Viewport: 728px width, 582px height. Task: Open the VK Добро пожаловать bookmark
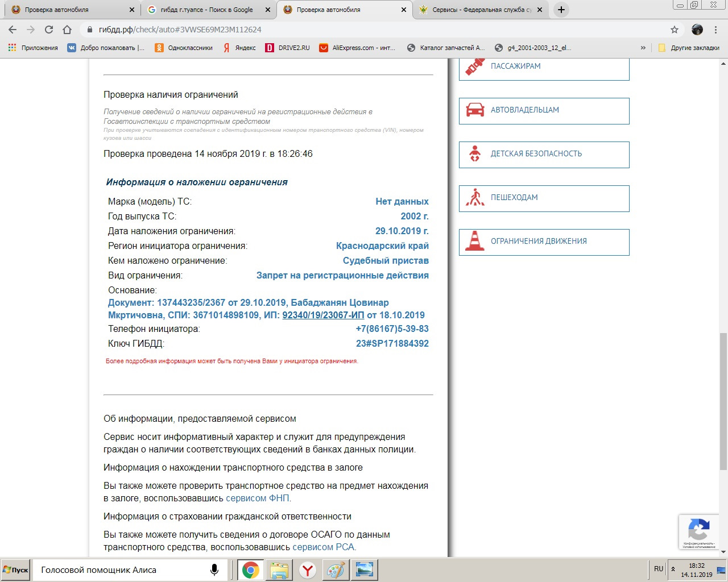click(106, 48)
